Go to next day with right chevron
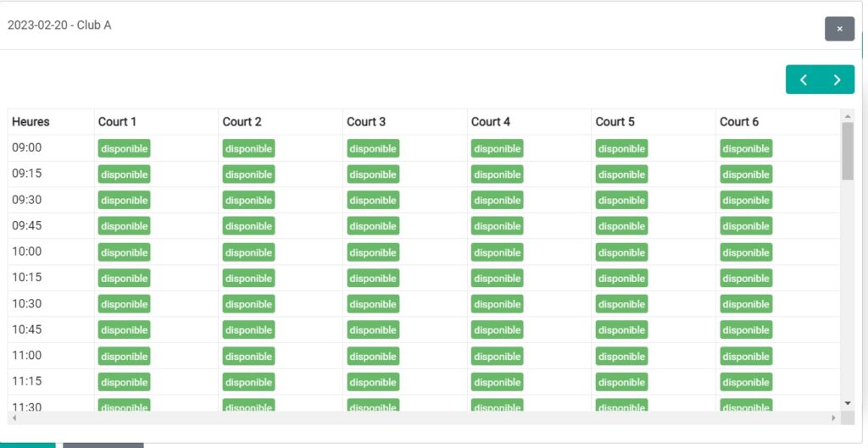The height and width of the screenshot is (448, 868). pyautogui.click(x=837, y=80)
